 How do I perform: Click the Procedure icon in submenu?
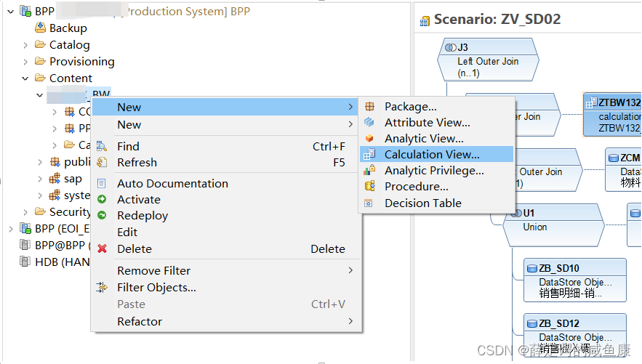pos(369,187)
